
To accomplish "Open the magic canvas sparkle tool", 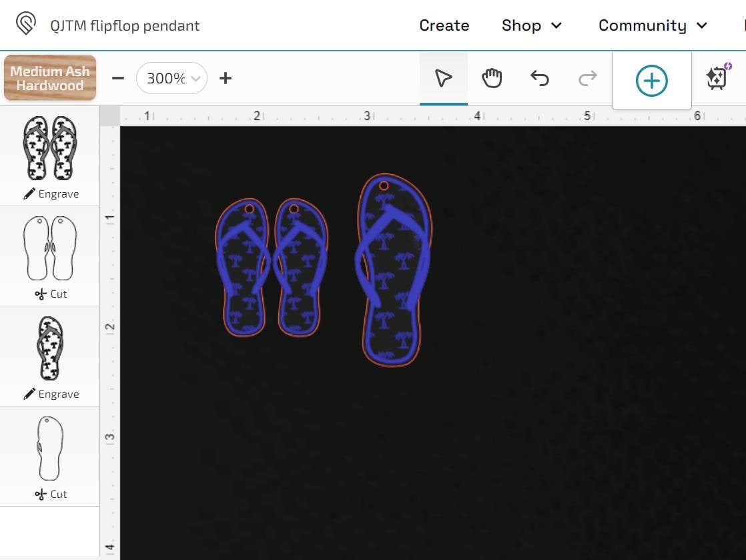I will (x=718, y=77).
